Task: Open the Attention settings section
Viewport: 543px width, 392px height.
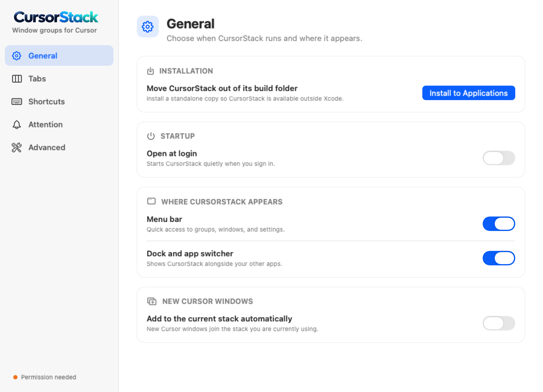Action: [59, 125]
